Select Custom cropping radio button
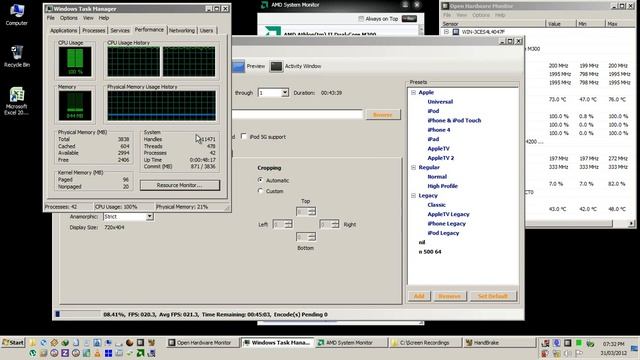640x360 pixels. coord(260,191)
